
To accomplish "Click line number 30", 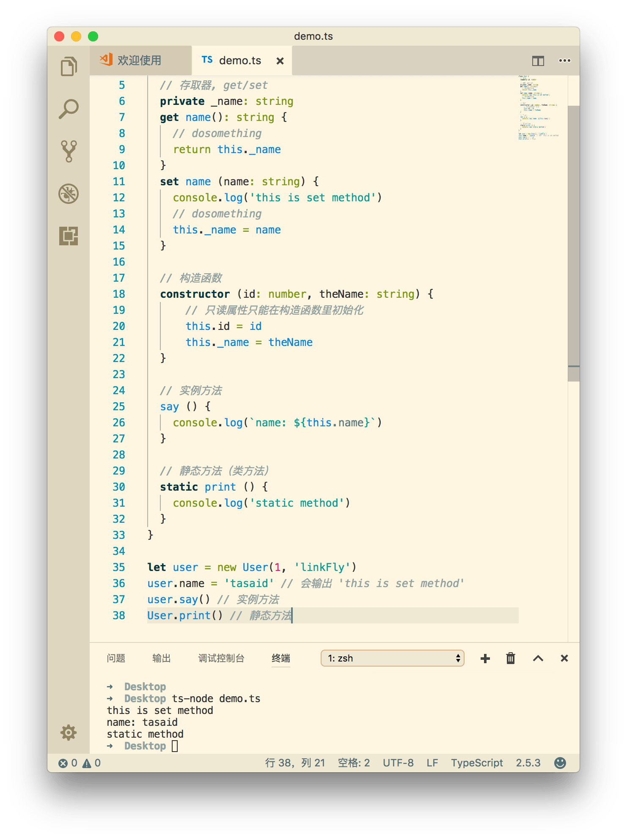I will point(119,487).
